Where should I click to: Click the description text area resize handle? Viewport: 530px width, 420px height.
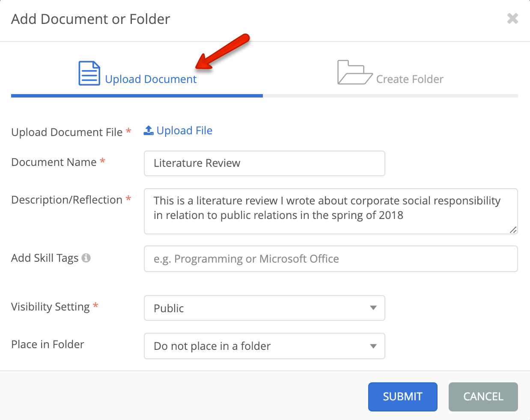click(x=513, y=230)
